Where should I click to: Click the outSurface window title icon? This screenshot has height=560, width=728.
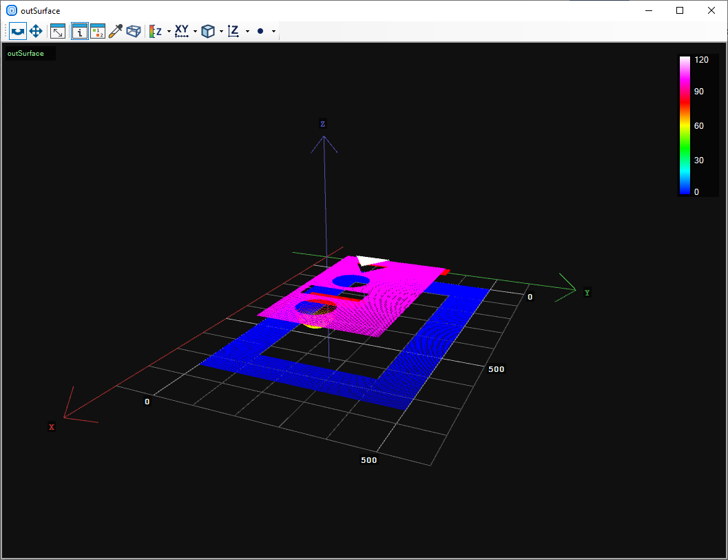[x=12, y=10]
